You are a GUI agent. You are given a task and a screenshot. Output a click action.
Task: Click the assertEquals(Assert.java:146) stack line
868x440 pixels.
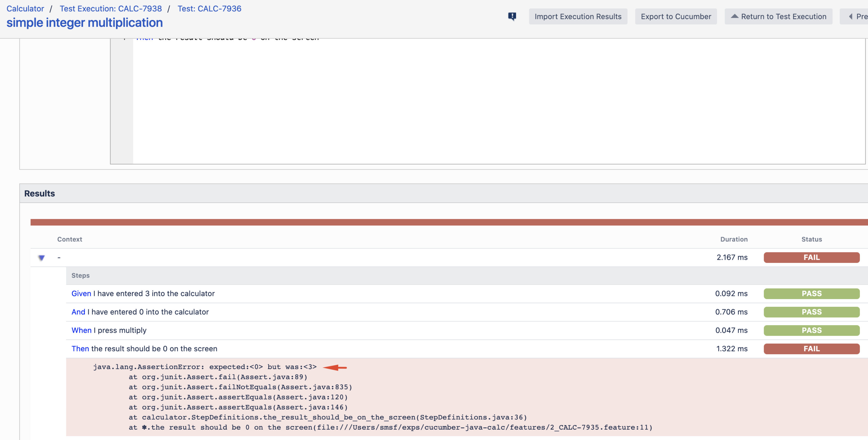coord(238,407)
